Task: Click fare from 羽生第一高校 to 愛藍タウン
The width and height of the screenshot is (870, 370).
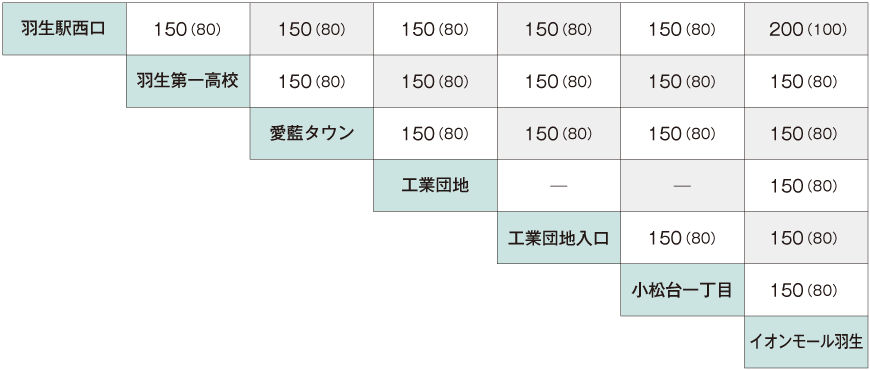Action: (x=312, y=82)
